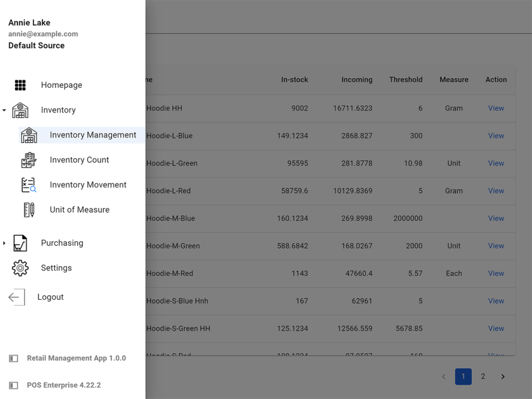532x399 pixels.
Task: Go to next page with right chevron
Action: point(502,376)
